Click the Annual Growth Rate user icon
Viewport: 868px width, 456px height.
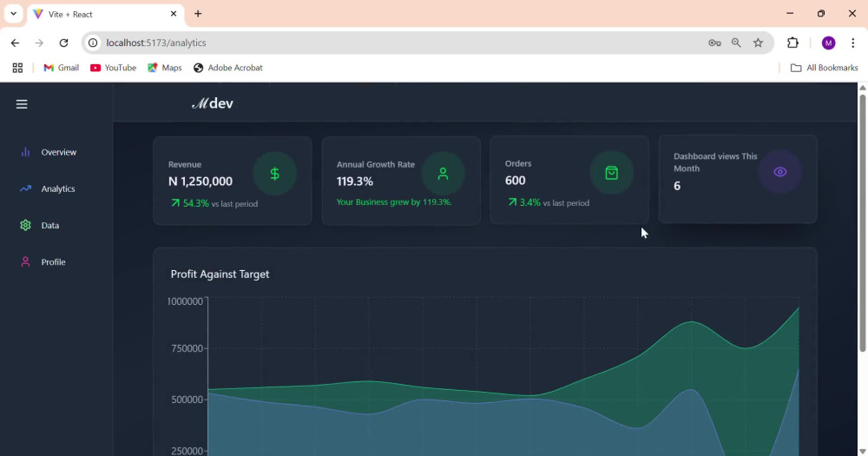[443, 174]
